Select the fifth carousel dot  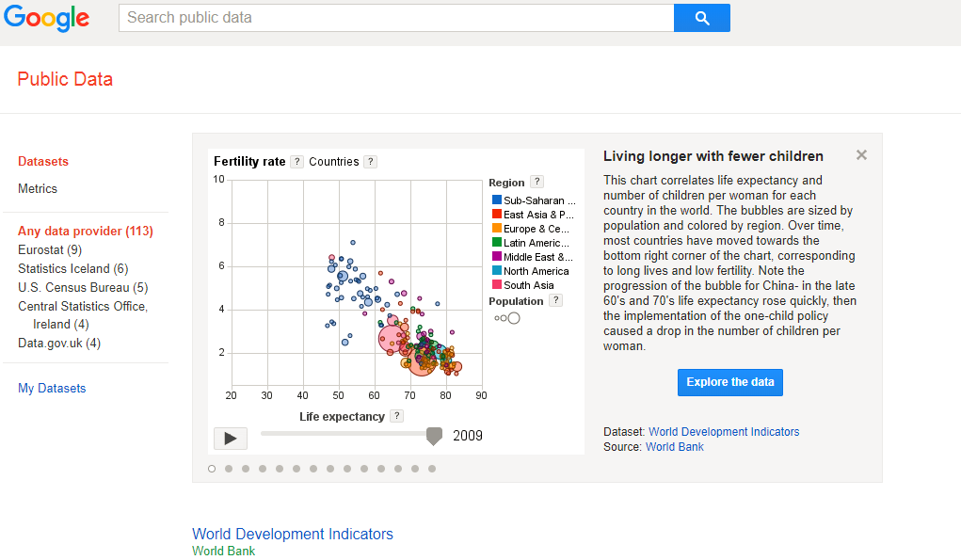[x=280, y=469]
